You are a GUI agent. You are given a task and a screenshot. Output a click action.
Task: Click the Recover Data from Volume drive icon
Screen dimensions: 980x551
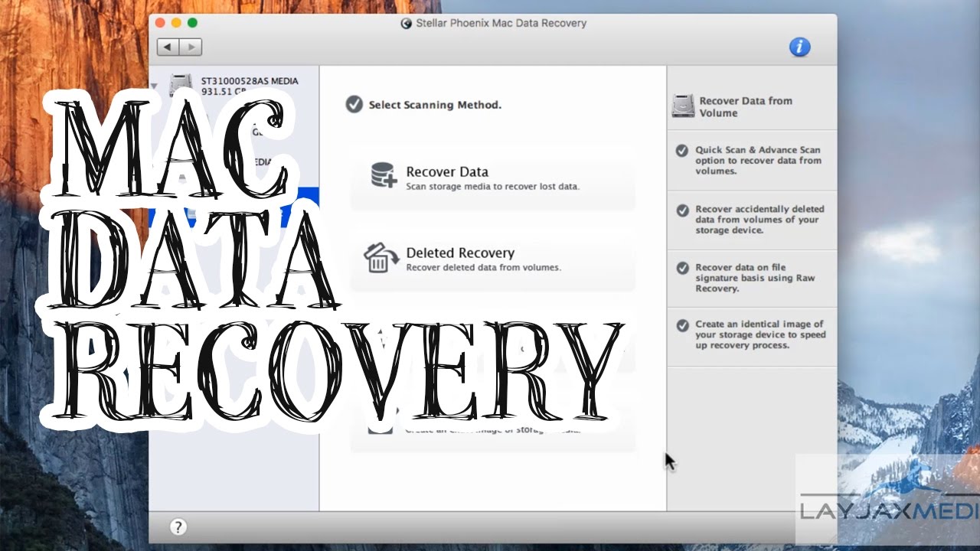(x=683, y=106)
